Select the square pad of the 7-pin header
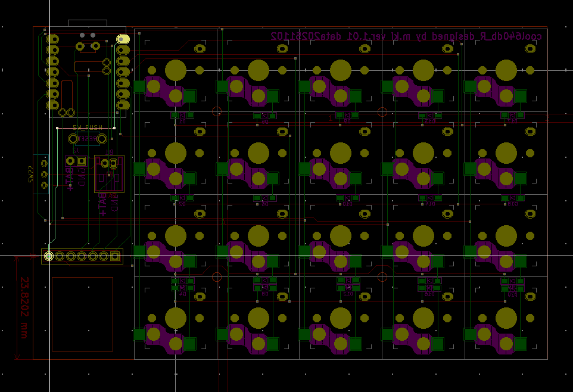Viewport: 573px width, 392px height. (115, 256)
